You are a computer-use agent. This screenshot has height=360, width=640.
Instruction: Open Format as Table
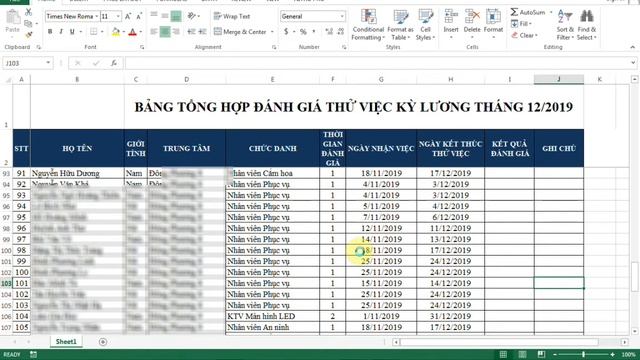[x=400, y=24]
